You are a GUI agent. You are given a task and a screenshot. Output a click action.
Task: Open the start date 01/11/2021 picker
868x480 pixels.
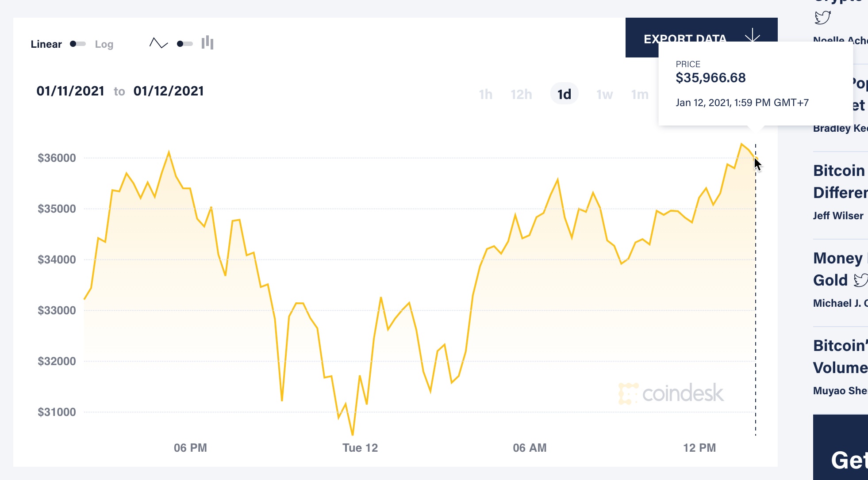click(71, 91)
